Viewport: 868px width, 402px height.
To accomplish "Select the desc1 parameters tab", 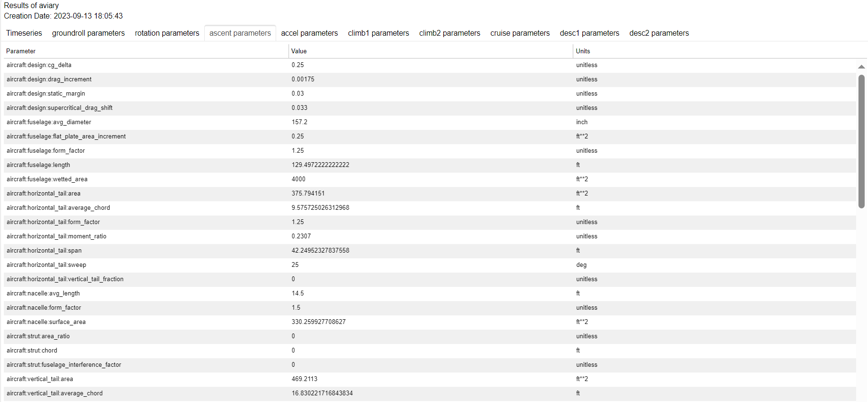I will pos(589,33).
